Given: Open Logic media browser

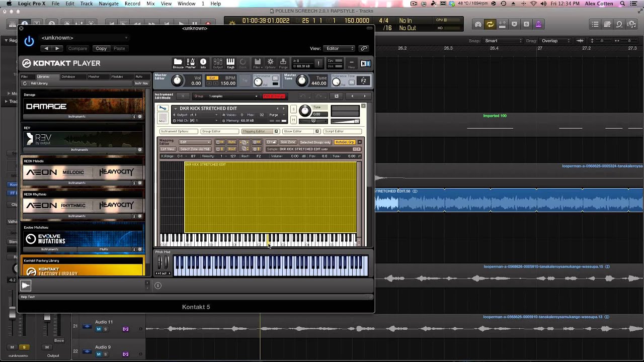Looking at the screenshot, I should (632, 24).
